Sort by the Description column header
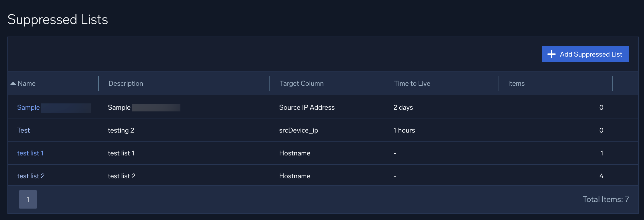Viewport: 644px width, 220px height. 126,83
